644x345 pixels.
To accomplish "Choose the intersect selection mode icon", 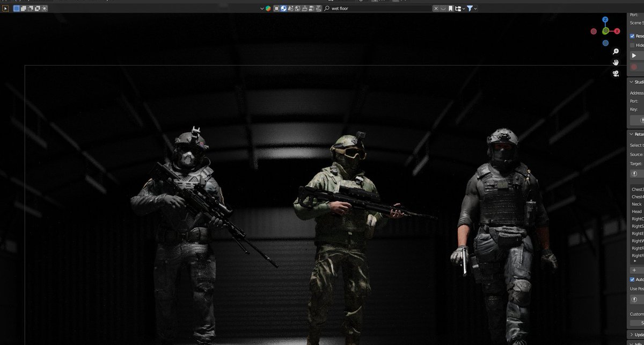I will [x=44, y=9].
